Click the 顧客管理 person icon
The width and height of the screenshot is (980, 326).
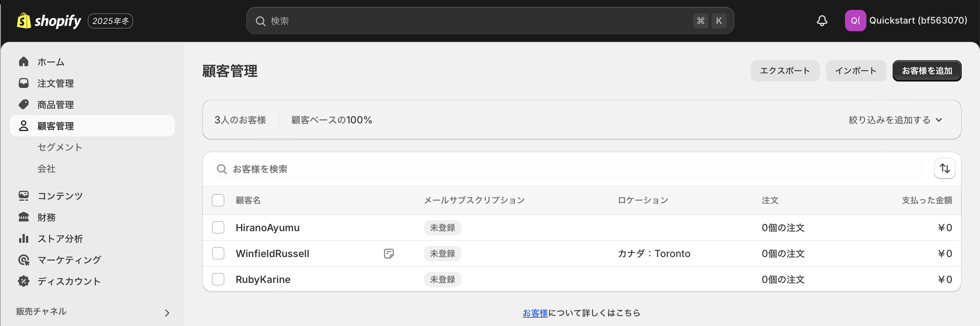click(24, 126)
